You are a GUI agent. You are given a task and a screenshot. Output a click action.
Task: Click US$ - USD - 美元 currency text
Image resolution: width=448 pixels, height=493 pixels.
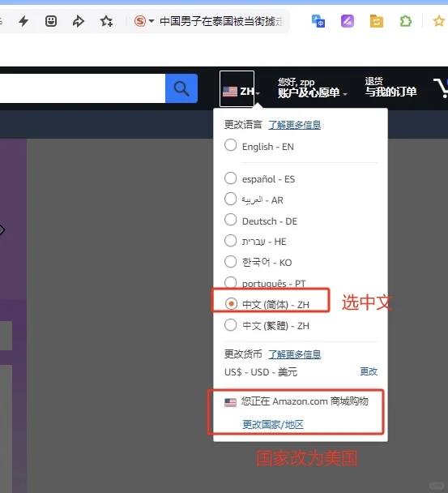(261, 372)
